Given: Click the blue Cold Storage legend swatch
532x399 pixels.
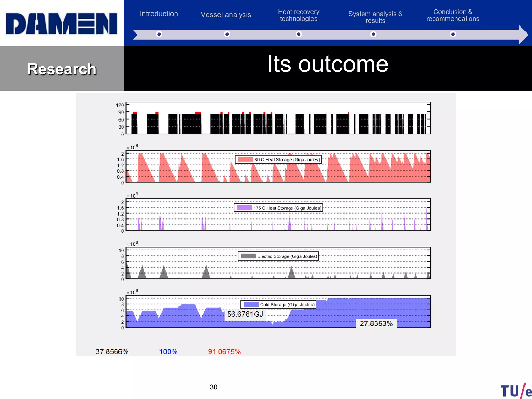Looking at the screenshot, I should pyautogui.click(x=251, y=304).
